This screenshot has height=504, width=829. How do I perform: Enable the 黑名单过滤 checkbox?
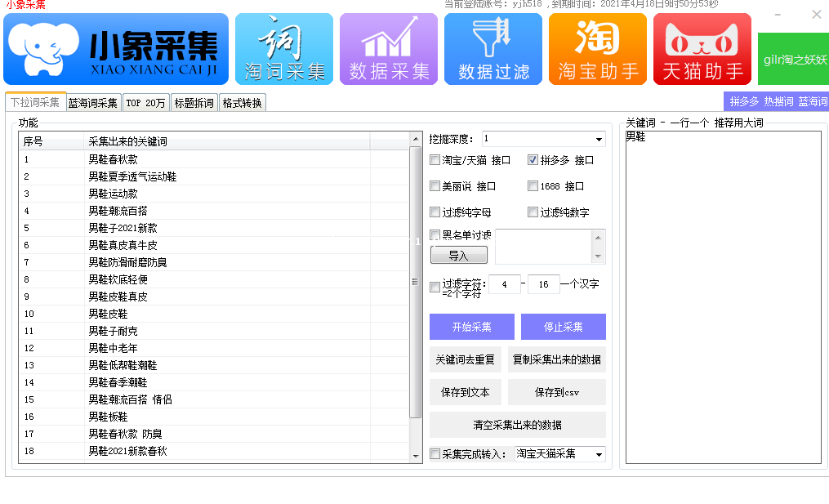pyautogui.click(x=435, y=234)
